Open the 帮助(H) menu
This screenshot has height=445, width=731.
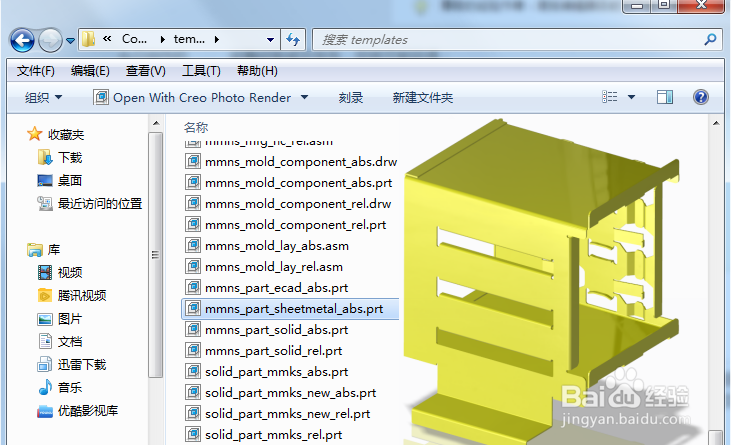tap(257, 71)
